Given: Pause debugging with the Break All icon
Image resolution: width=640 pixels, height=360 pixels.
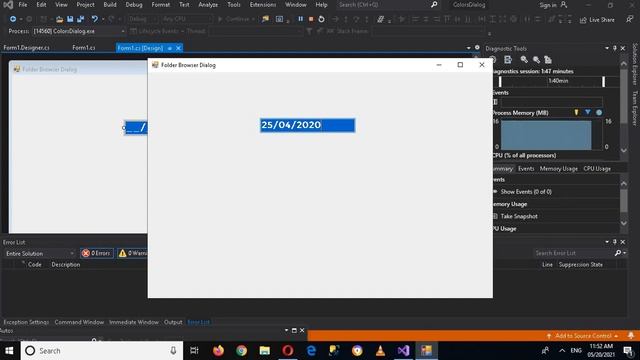Looking at the screenshot, I should click(300, 19).
